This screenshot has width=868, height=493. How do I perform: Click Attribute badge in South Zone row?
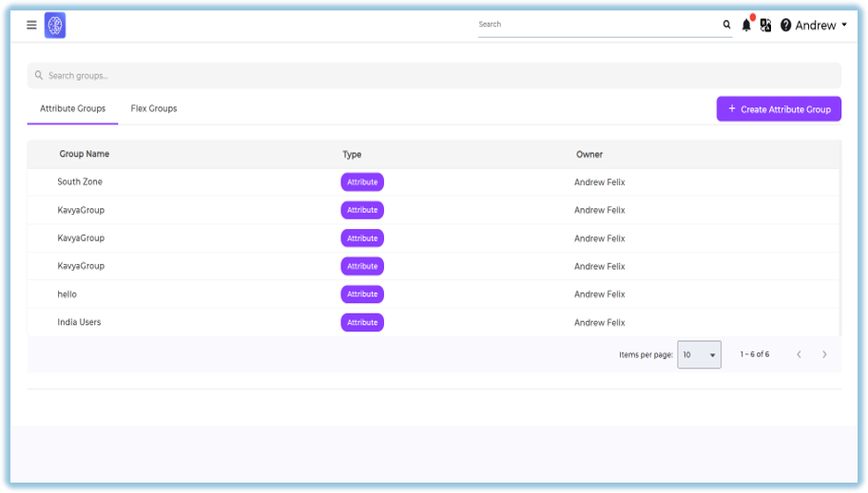click(362, 182)
